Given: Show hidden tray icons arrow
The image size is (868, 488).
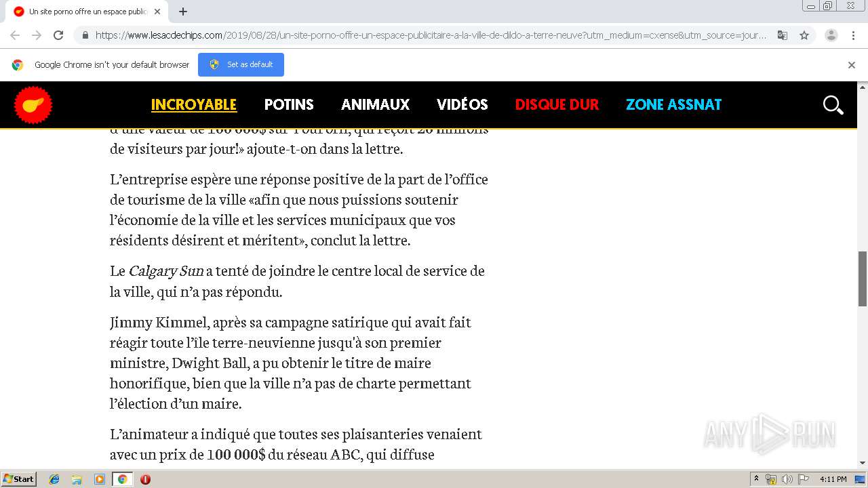Looking at the screenshot, I should coord(756,479).
